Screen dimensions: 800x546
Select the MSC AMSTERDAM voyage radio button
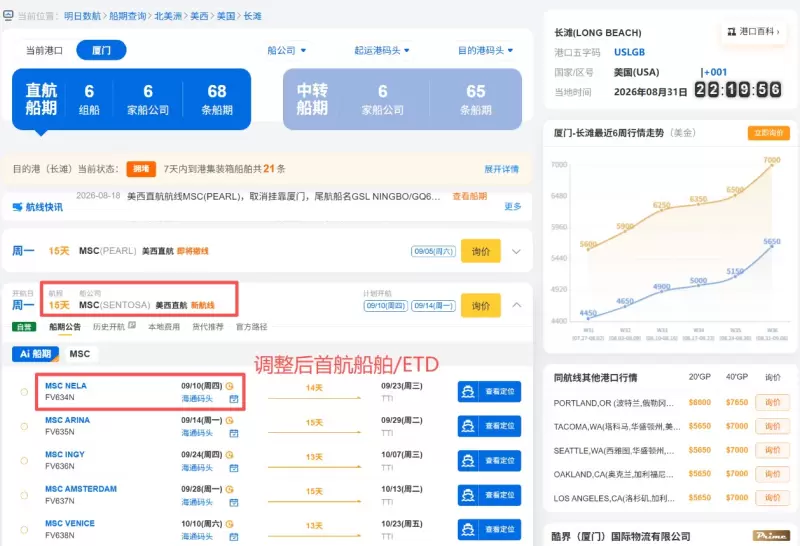point(24,495)
